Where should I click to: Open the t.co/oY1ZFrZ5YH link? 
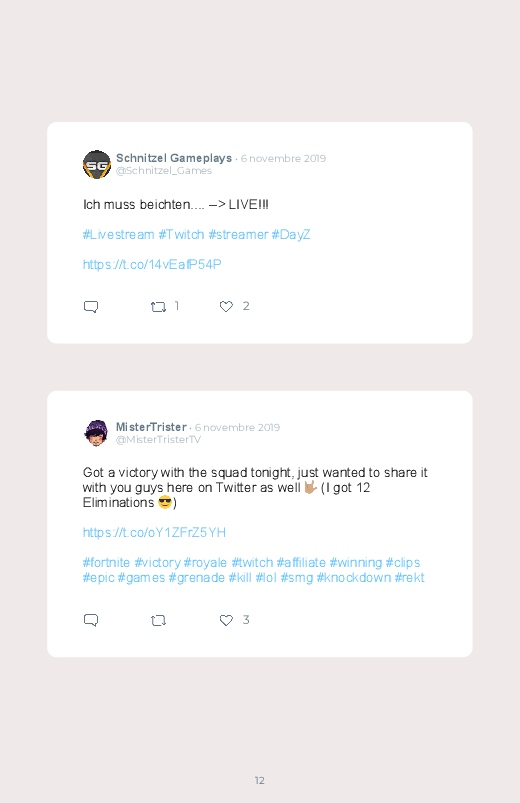[154, 533]
